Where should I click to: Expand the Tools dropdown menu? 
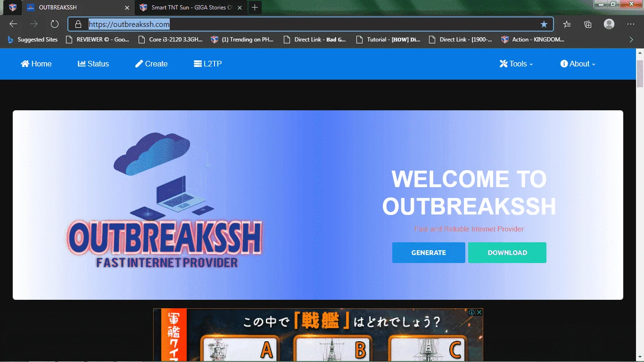coord(516,64)
